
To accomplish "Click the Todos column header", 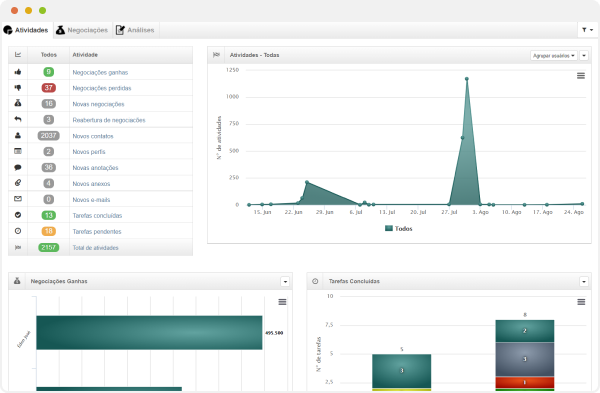I will point(49,55).
